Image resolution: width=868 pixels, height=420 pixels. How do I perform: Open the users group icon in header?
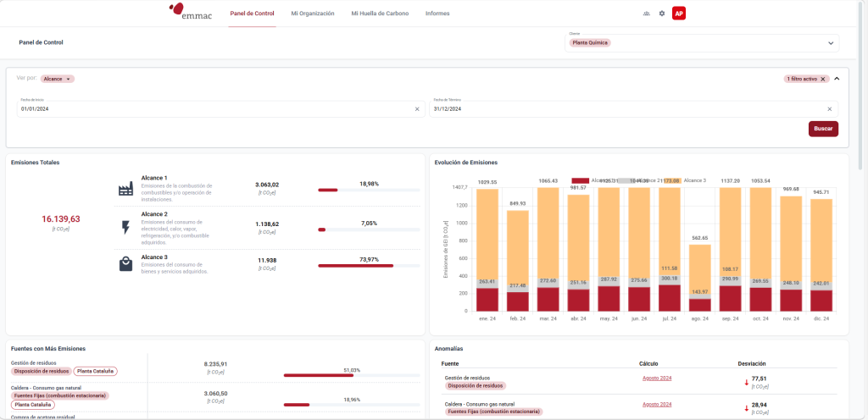click(647, 14)
